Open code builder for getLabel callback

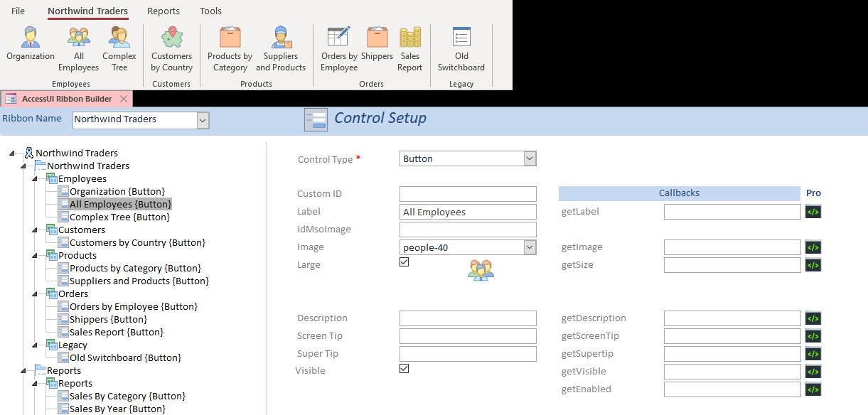click(813, 212)
